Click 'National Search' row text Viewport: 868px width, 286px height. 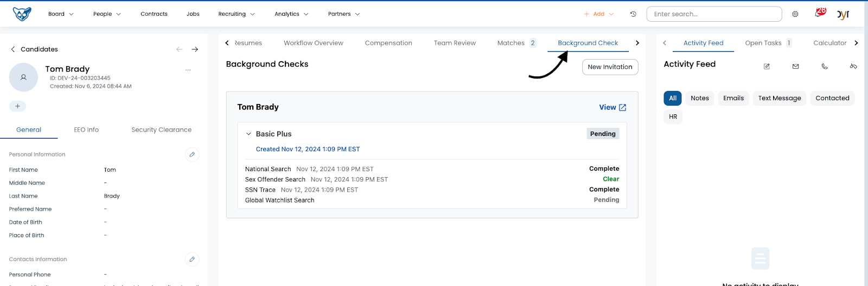268,169
